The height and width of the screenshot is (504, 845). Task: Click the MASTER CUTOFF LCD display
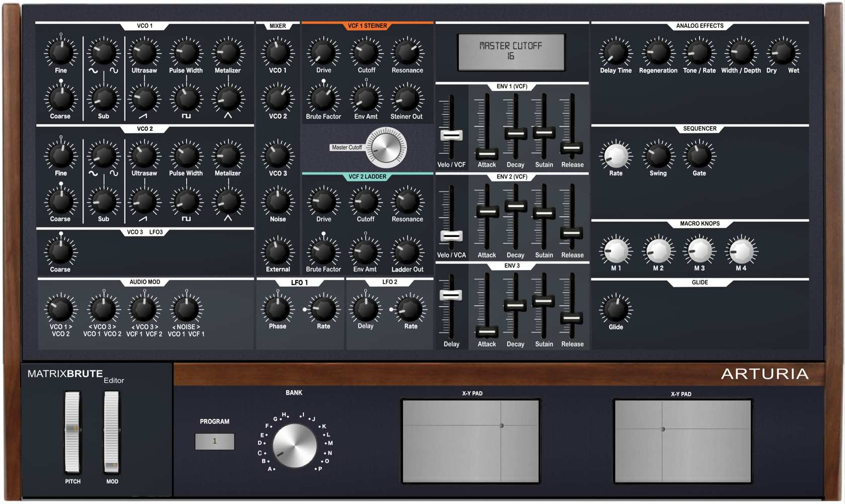[511, 52]
